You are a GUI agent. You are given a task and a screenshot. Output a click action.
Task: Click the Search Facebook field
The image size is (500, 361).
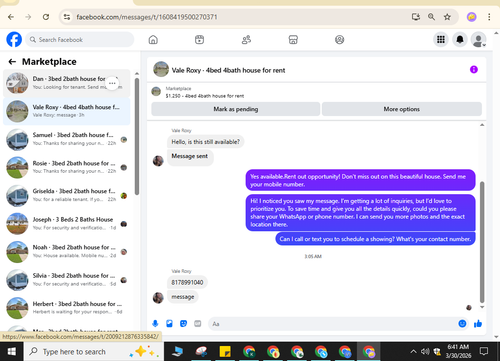coord(80,40)
